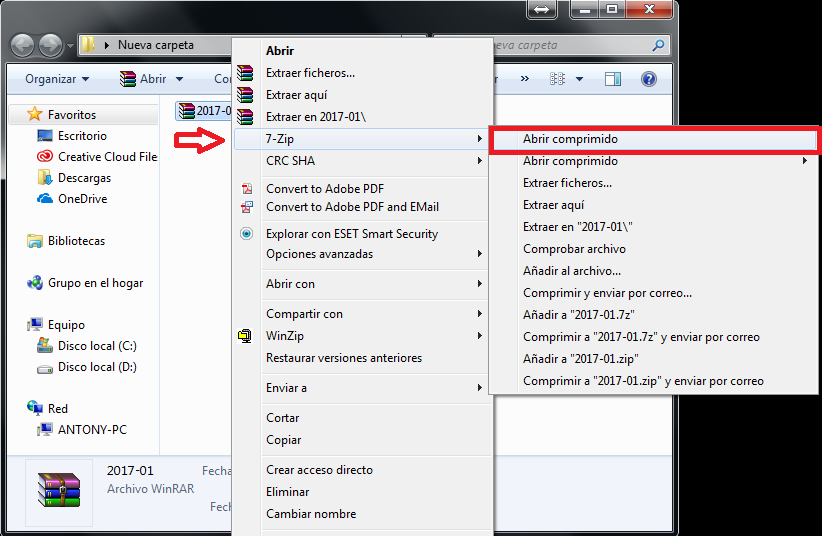
Task: Open the dropdown arrow next to Abrir toolbar button
Action: 179,79
